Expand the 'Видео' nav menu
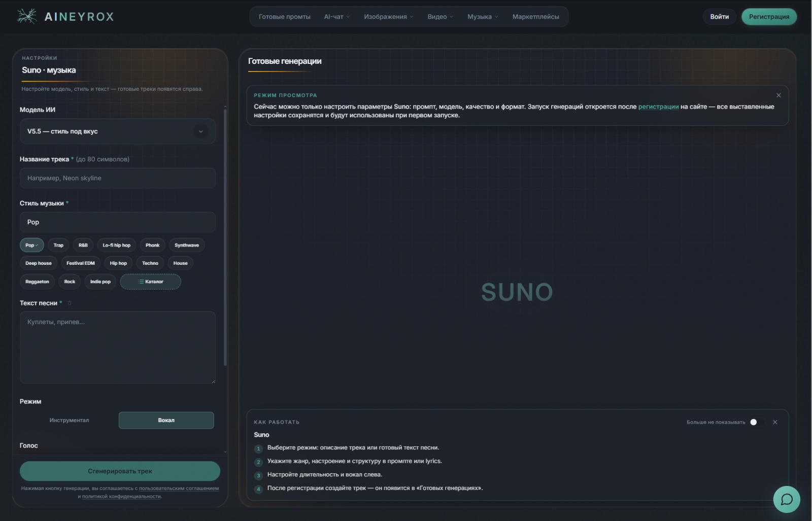This screenshot has width=812, height=521. point(440,17)
